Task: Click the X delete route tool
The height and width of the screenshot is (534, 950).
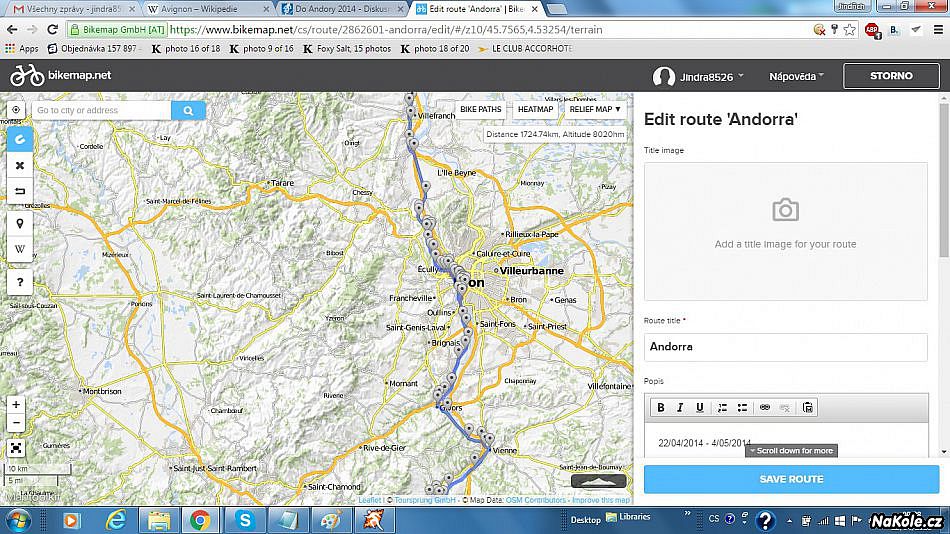Action: pos(19,165)
